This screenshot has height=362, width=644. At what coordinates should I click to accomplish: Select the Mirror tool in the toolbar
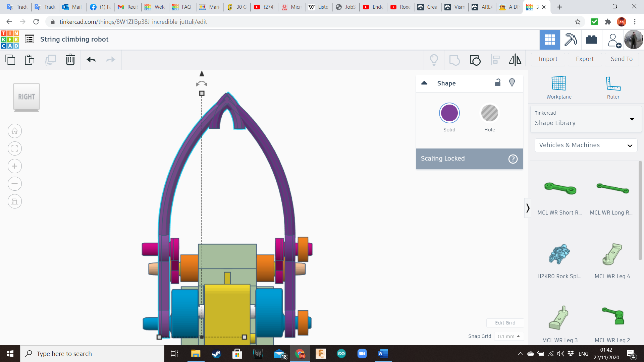[x=515, y=60]
